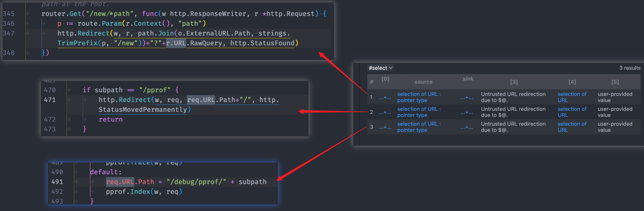Open row 1 source link 'selection of URL : pointer type'
Image resolution: width=644 pixels, height=211 pixels.
tap(419, 97)
